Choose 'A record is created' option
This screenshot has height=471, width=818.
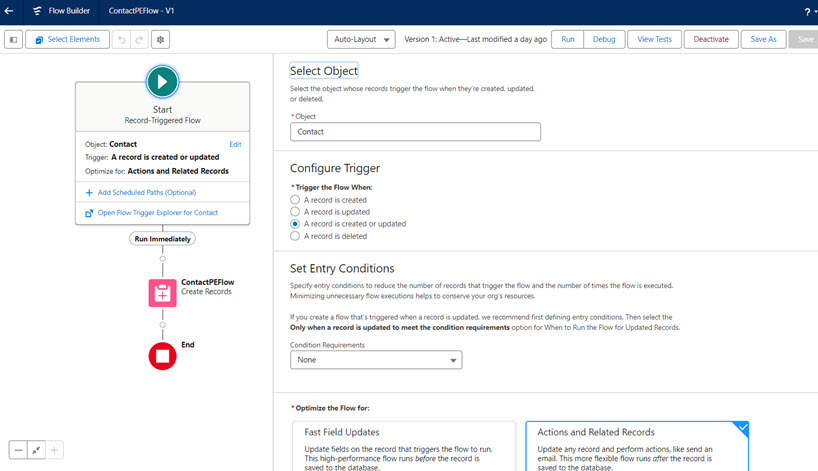tap(295, 200)
